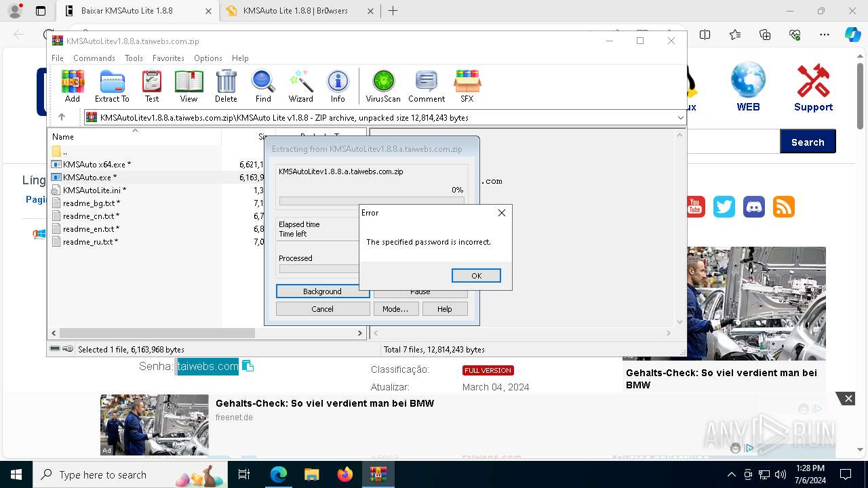This screenshot has width=868, height=488.
Task: Click the RSS feed icon on webpage
Action: pyautogui.click(x=784, y=207)
